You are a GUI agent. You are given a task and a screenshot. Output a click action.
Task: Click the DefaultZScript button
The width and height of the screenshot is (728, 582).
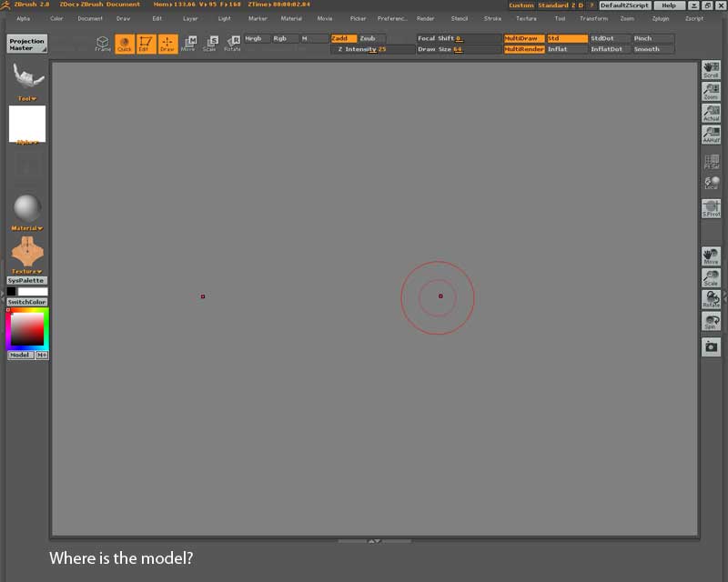pos(624,5)
